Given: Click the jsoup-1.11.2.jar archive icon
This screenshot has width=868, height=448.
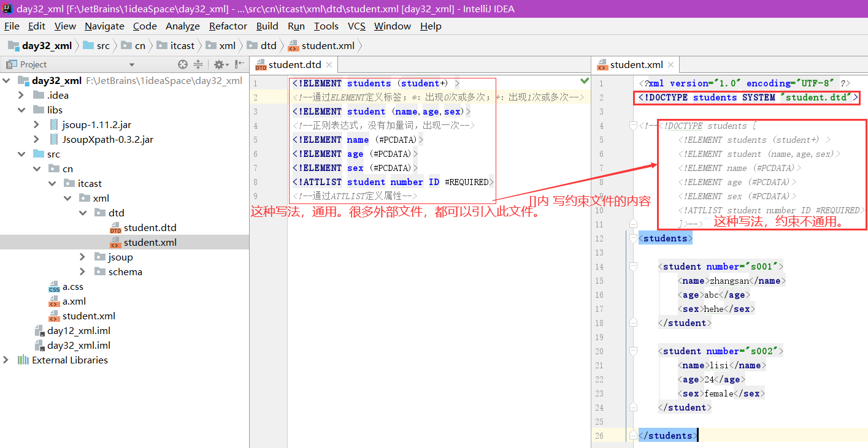Looking at the screenshot, I should 54,124.
